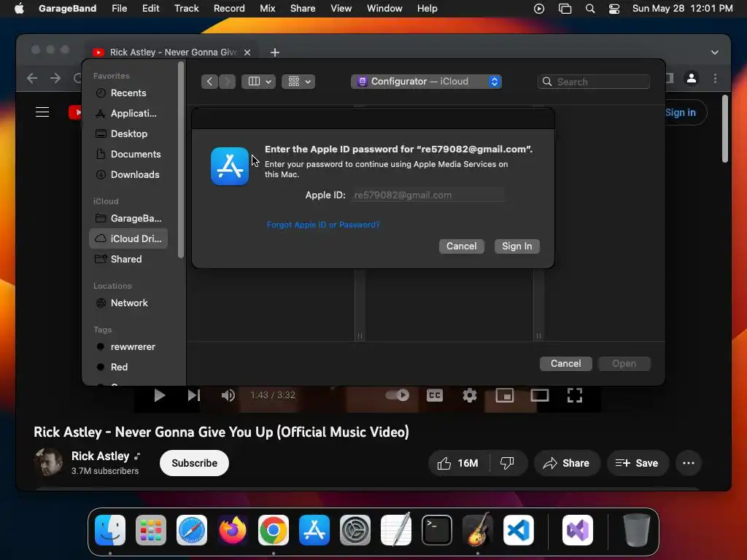Open Spotlight search in menu bar
The height and width of the screenshot is (560, 747).
tap(589, 9)
